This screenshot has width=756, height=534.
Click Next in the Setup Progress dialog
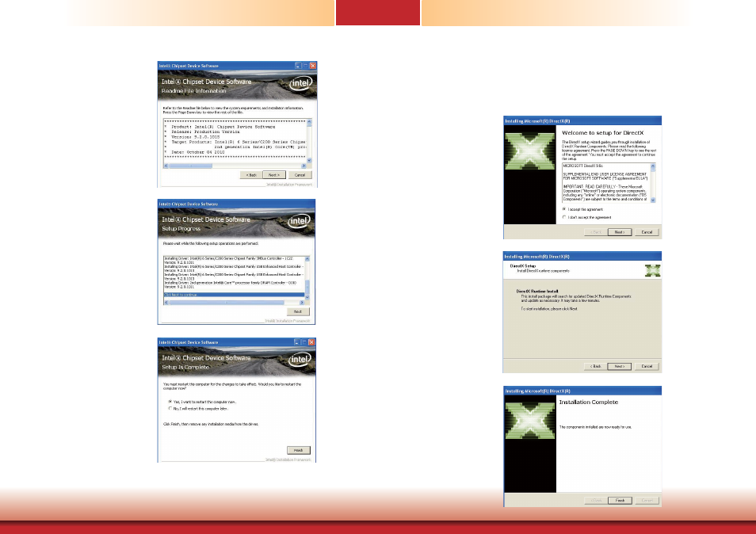tap(298, 312)
